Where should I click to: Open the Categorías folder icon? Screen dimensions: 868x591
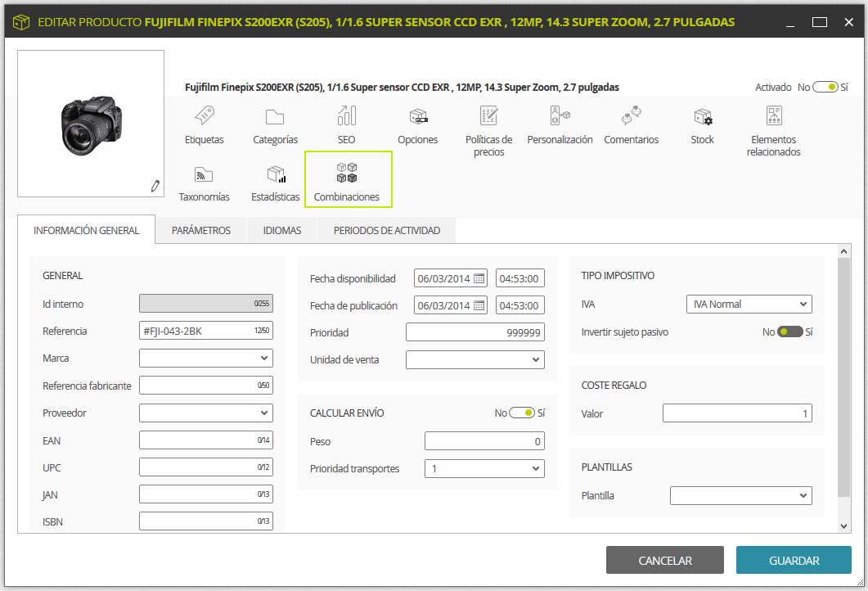[275, 117]
